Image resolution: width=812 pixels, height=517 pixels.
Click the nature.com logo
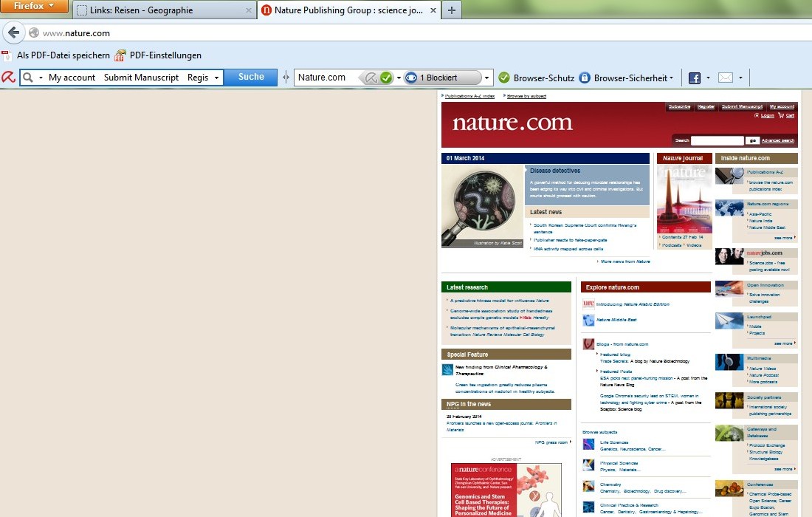(513, 123)
